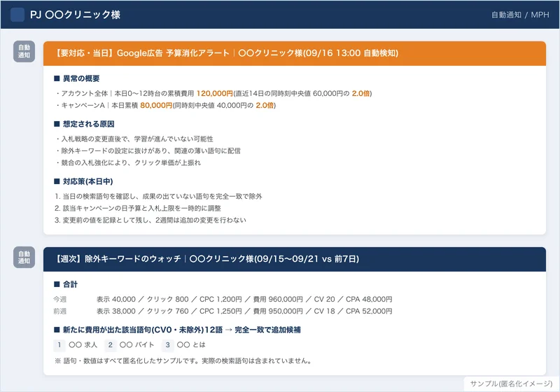560x392 pixels.
Task: Click the サンプル(匿名化イメージ) label
Action: pyautogui.click(x=512, y=384)
